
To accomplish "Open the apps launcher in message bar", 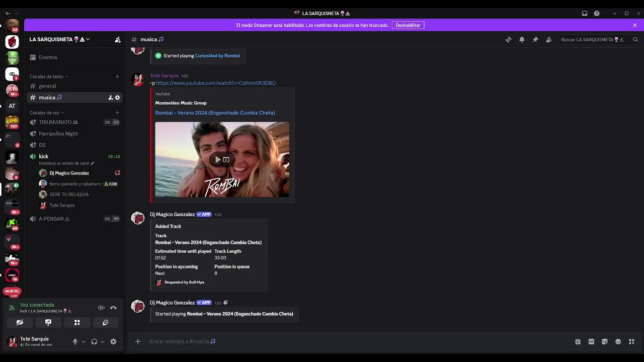I will tap(631, 341).
